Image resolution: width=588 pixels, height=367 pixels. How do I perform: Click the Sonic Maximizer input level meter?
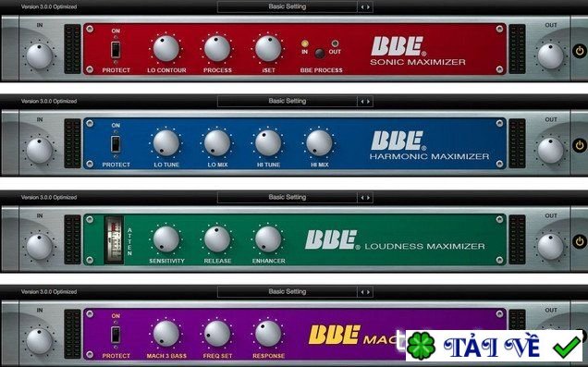(72, 49)
